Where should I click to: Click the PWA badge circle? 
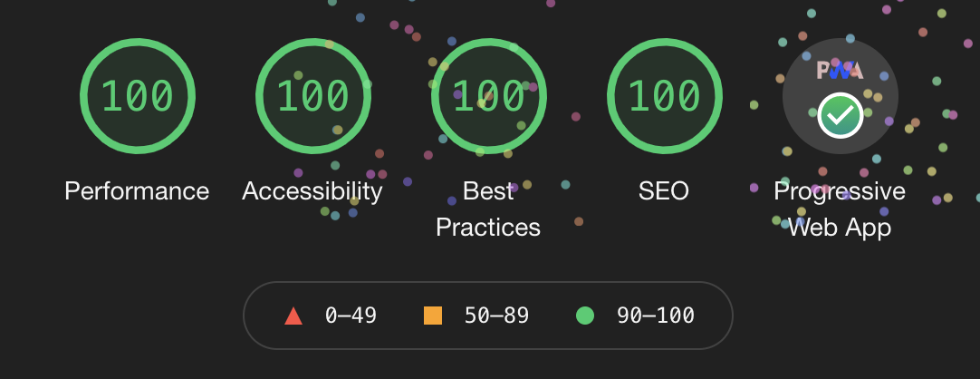(840, 96)
